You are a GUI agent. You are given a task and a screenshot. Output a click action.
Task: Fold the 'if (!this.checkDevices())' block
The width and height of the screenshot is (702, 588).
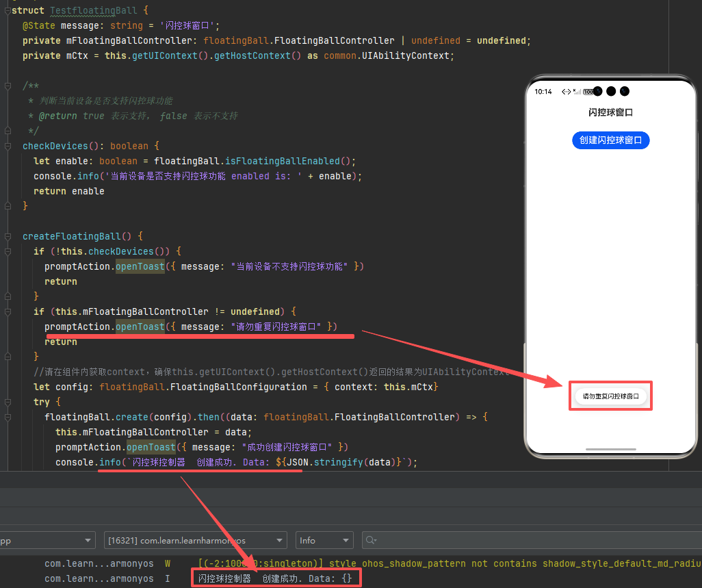[x=8, y=252]
